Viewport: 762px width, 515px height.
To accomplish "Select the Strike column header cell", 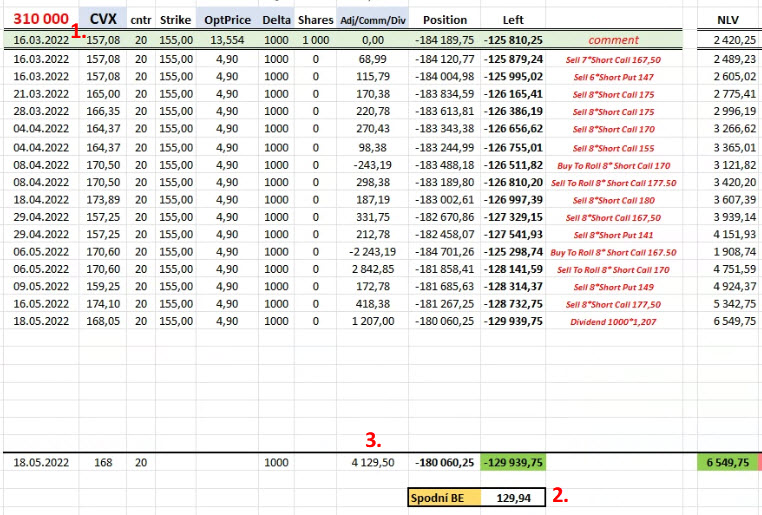I will click(x=174, y=20).
